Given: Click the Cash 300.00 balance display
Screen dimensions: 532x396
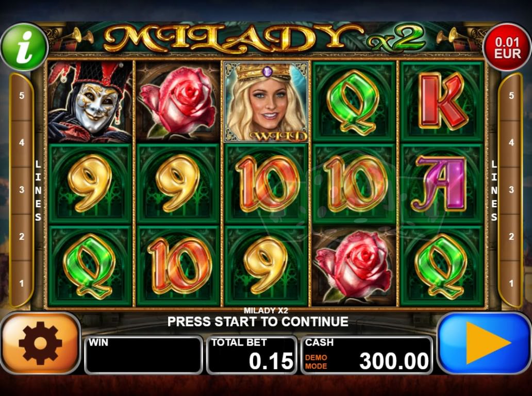Looking at the screenshot, I should [367, 355].
